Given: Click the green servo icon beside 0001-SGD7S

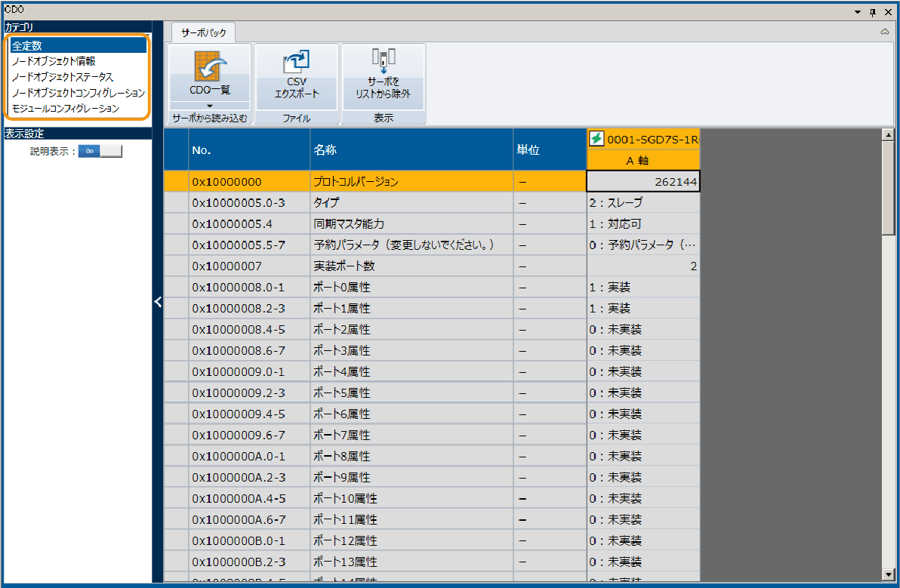Looking at the screenshot, I should (x=596, y=139).
